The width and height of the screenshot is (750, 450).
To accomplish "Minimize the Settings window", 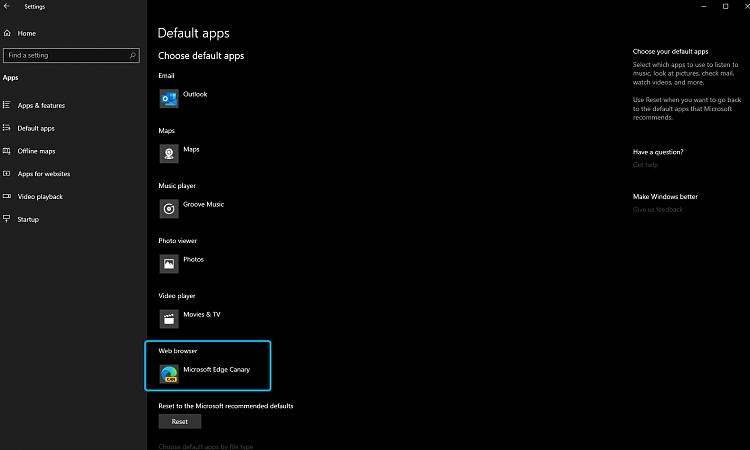I will pyautogui.click(x=704, y=6).
